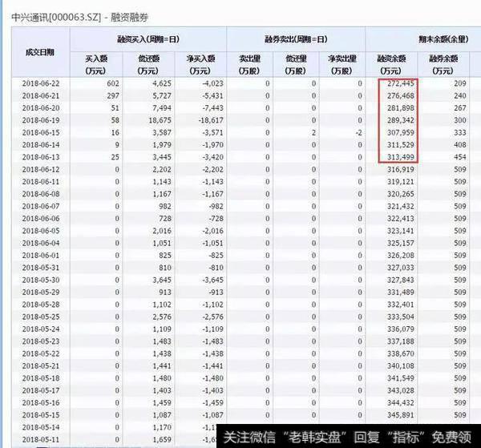Sort by 融资余额(万元) column header
This screenshot has width=481, height=448.
[x=391, y=65]
